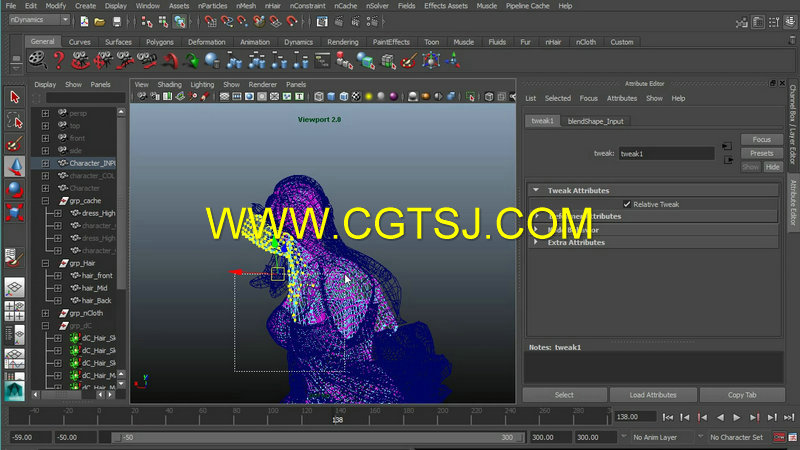This screenshot has height=450, width=800.
Task: Click the blue sphere shelf icon
Action: 212,60
